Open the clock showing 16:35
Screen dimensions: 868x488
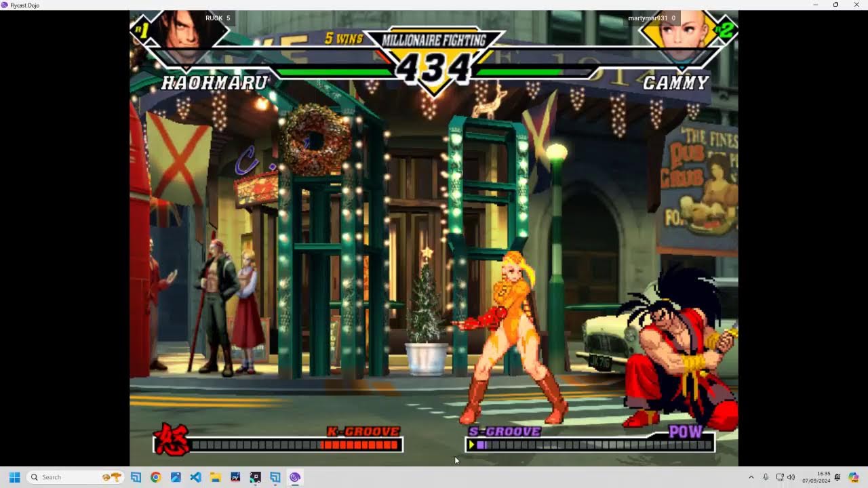click(816, 477)
